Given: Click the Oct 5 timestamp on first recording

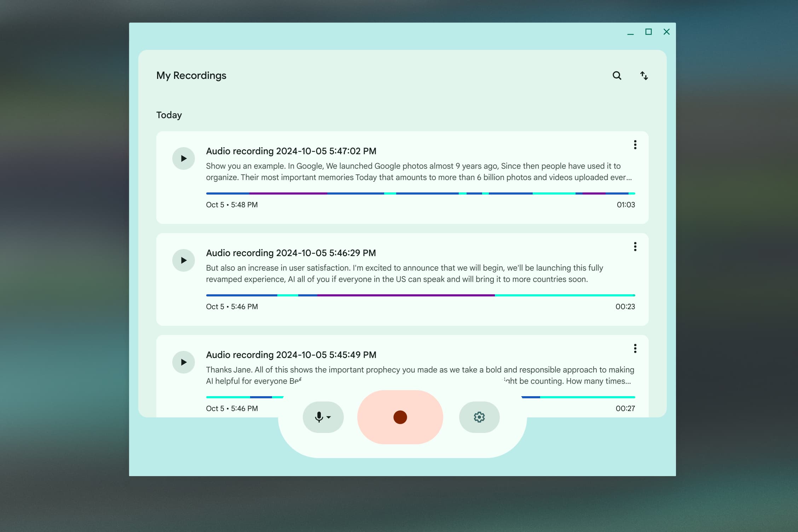Looking at the screenshot, I should [232, 204].
